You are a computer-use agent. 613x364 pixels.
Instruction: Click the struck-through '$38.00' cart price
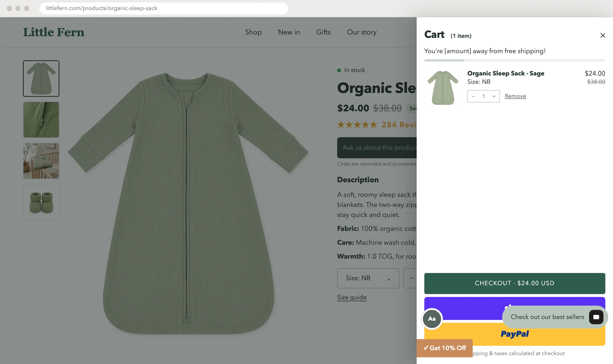[596, 82]
